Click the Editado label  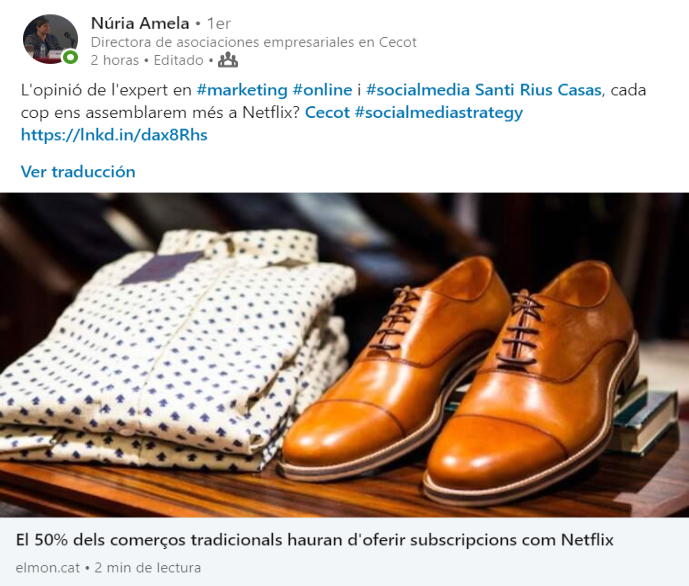pyautogui.click(x=178, y=60)
